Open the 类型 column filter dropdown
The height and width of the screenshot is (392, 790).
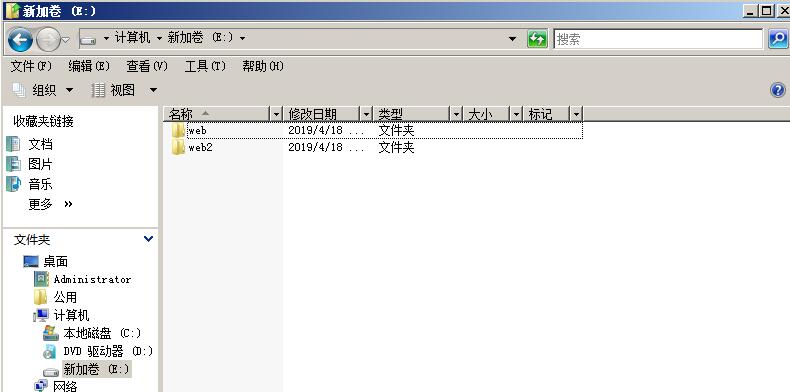(456, 114)
